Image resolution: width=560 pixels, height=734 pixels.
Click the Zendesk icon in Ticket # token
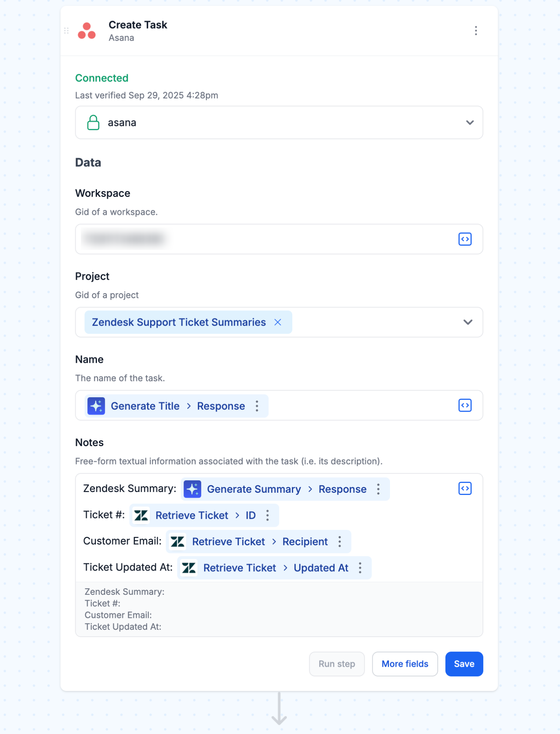point(141,516)
